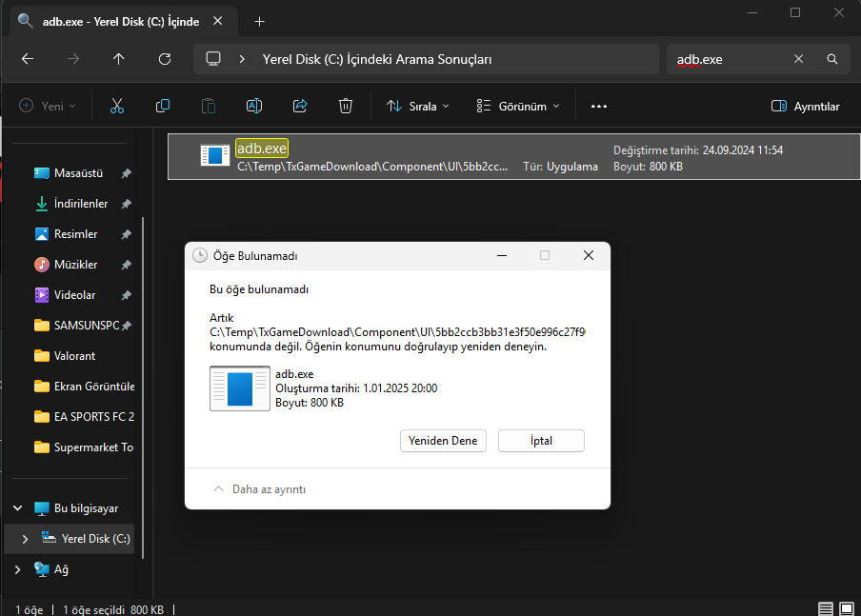Expand the Yerel Disk (C:) tree node
The height and width of the screenshot is (616, 861).
25,539
